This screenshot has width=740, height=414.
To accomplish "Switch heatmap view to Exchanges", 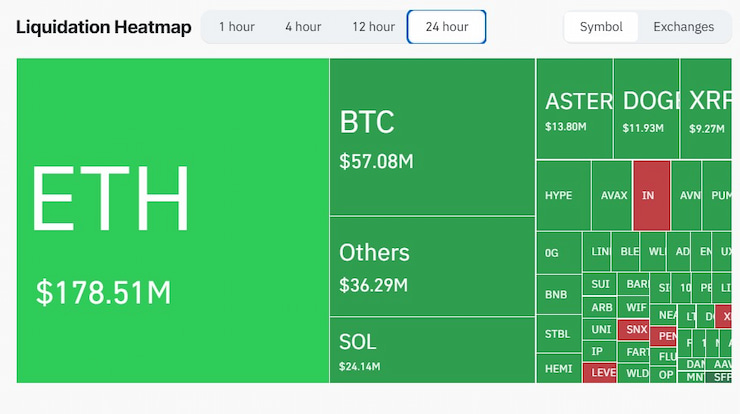I will pyautogui.click(x=683, y=27).
